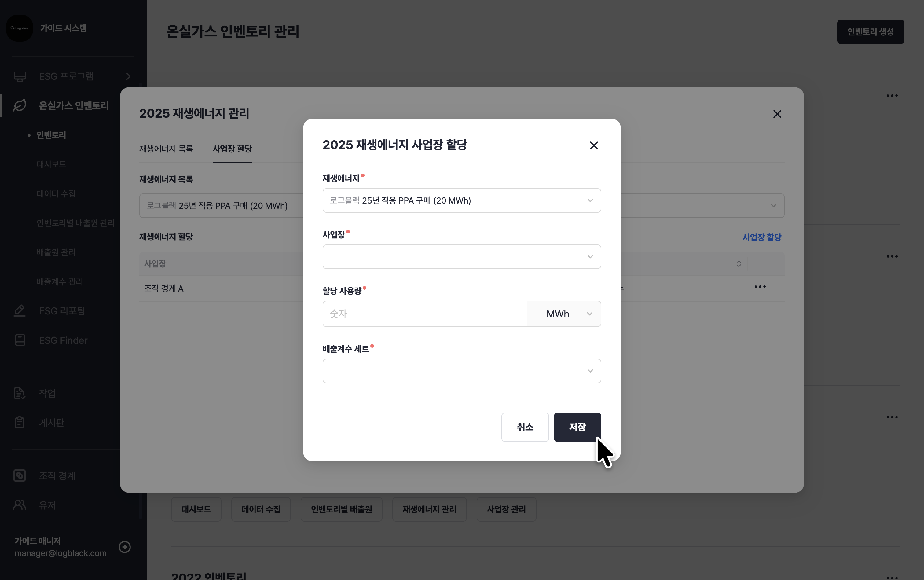Click the table column sort arrows icon
The height and width of the screenshot is (580, 924).
point(738,263)
